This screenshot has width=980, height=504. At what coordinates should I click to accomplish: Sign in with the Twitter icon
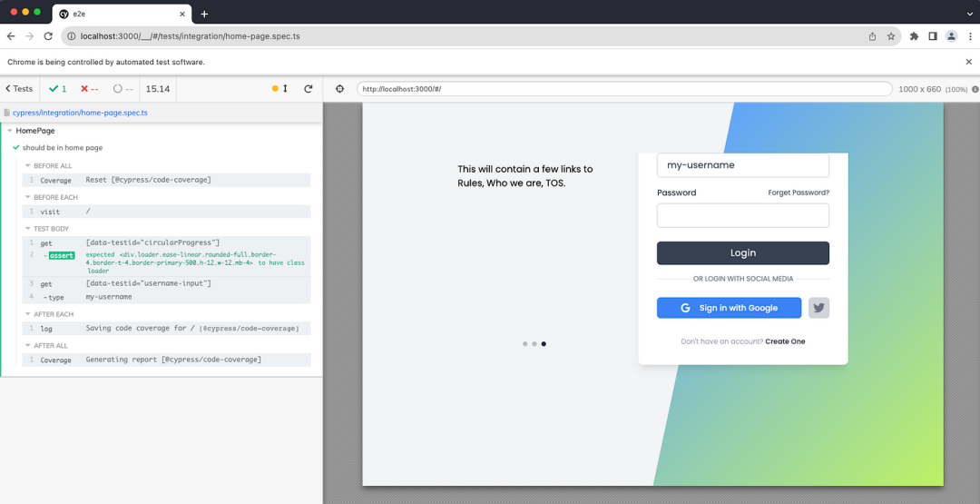coord(818,308)
